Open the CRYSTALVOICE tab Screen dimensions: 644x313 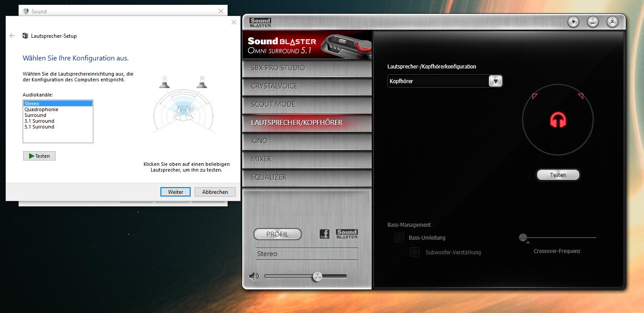tap(307, 86)
